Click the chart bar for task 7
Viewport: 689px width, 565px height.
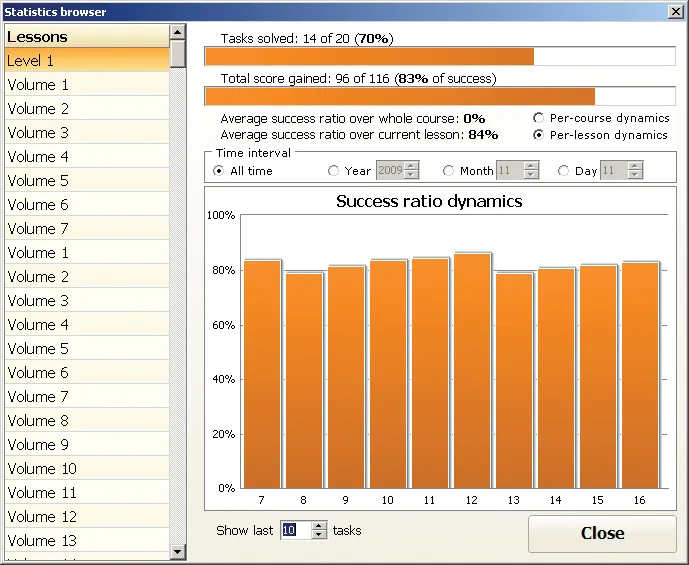262,374
